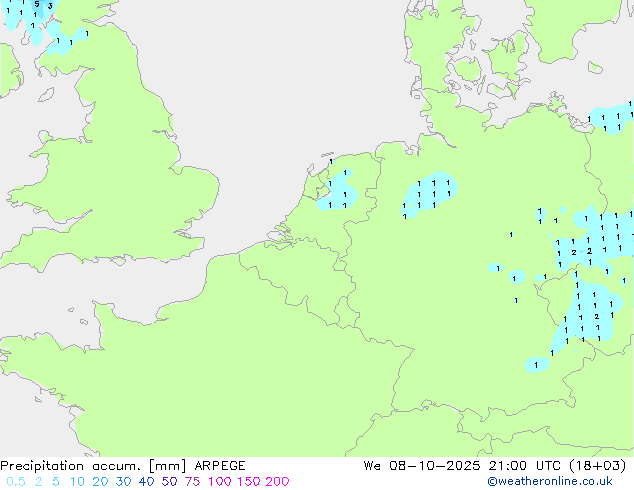Select the 50 mm legend value
Image resolution: width=634 pixels, height=490 pixels.
169,482
